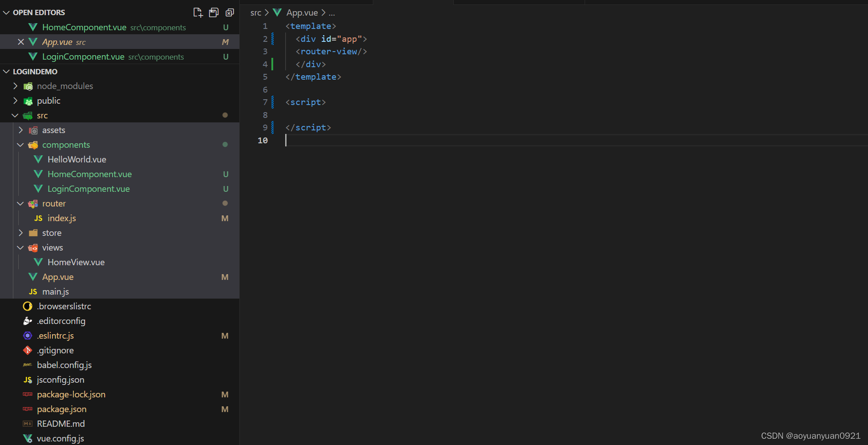The height and width of the screenshot is (445, 868).
Task: Click the node_modules folder icon
Action: click(28, 86)
